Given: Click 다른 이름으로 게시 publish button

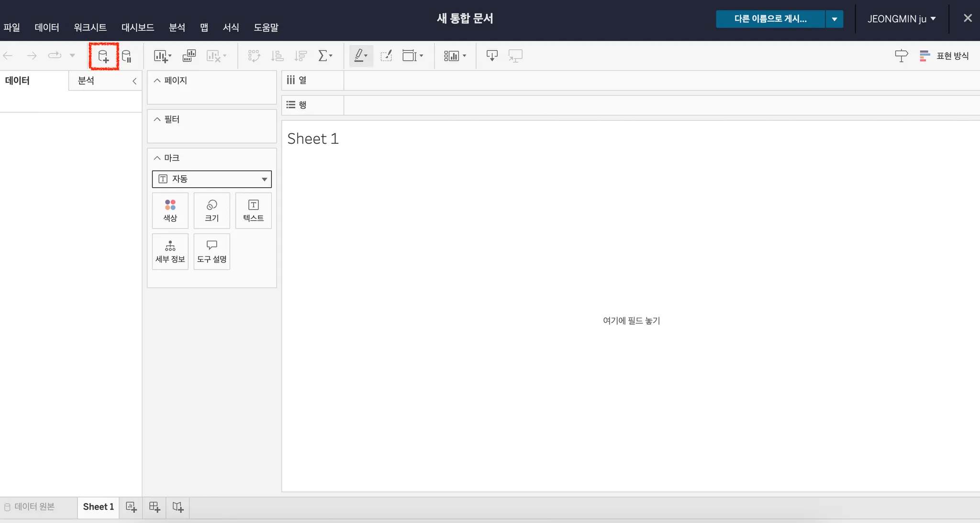Looking at the screenshot, I should pyautogui.click(x=770, y=19).
